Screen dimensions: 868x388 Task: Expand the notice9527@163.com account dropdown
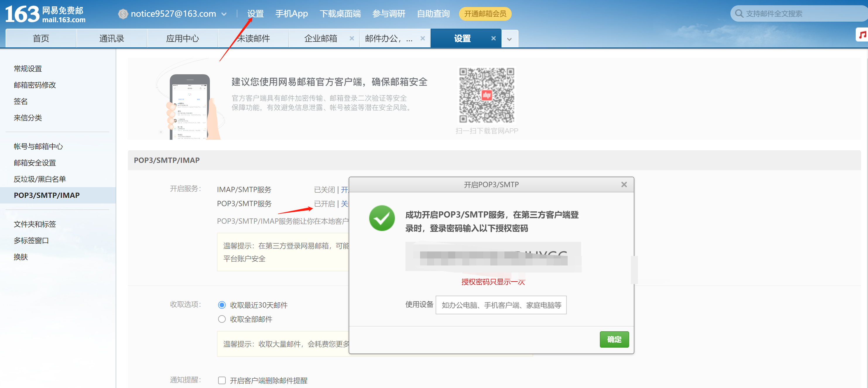pos(224,14)
